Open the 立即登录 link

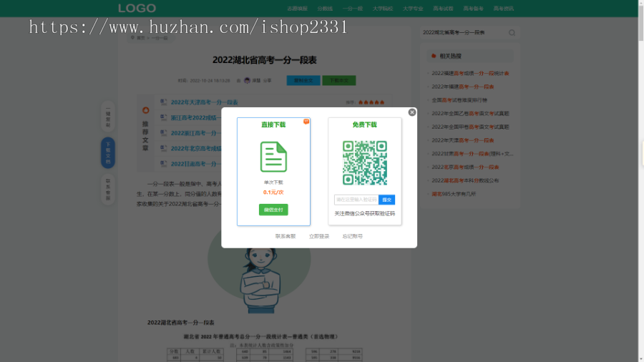[319, 236]
